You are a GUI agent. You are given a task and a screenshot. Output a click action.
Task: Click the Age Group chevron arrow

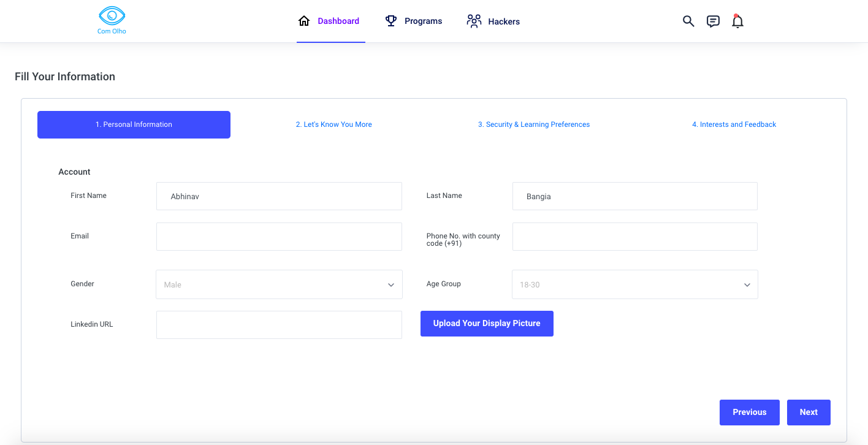coord(747,285)
